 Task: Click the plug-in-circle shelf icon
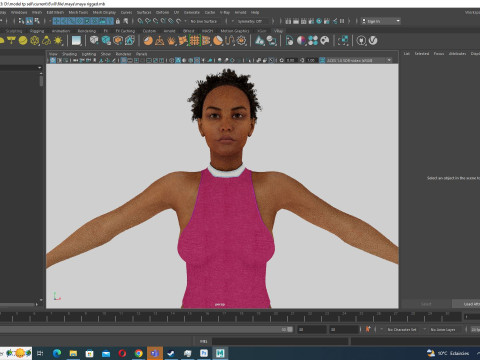[361, 41]
